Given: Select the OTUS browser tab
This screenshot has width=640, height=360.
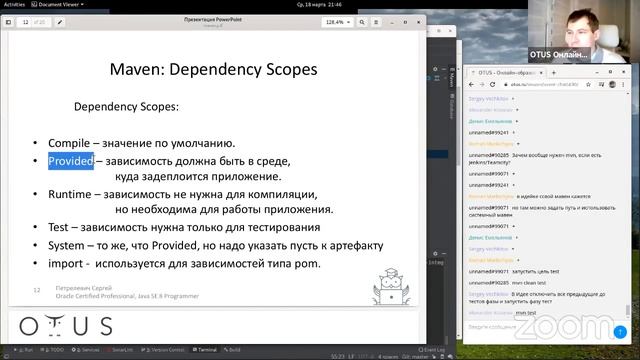Looking at the screenshot, I should tap(506, 73).
